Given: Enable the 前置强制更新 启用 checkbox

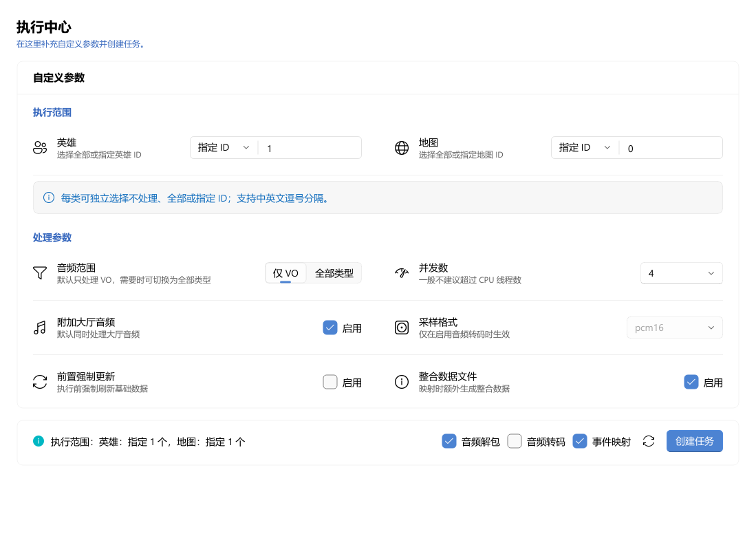Looking at the screenshot, I should click(330, 382).
